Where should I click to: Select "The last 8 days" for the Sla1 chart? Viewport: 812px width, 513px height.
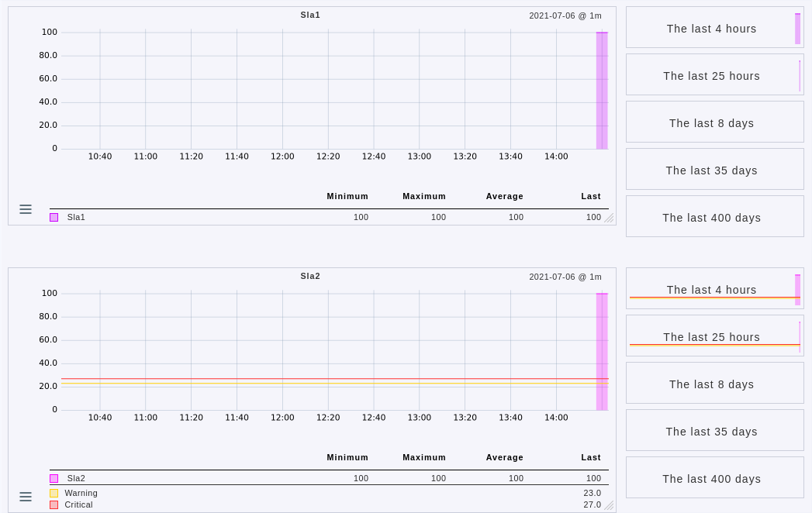pos(711,122)
